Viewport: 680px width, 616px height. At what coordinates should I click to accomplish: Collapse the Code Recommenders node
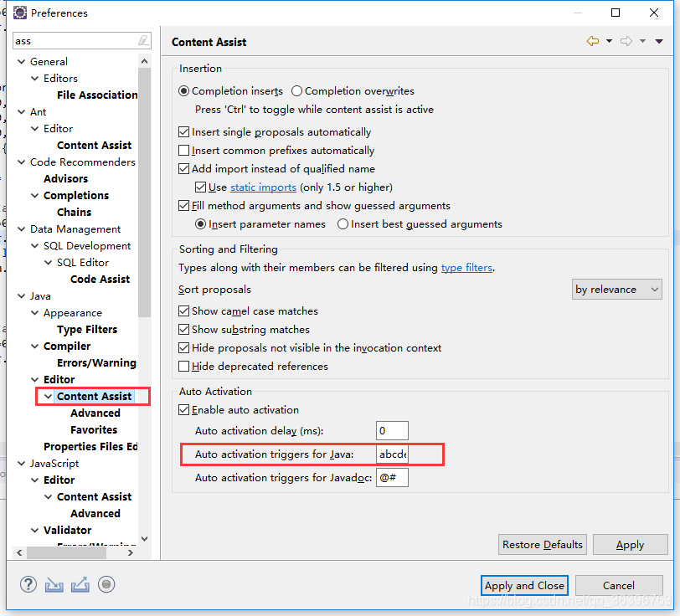[x=21, y=162]
